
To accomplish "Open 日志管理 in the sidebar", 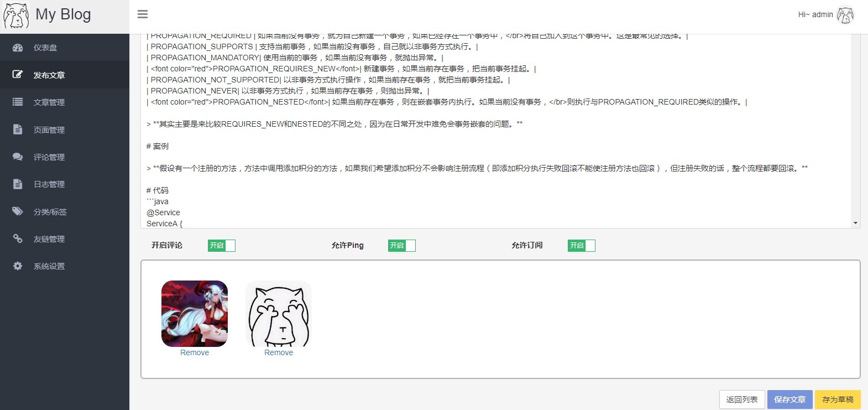I will pyautogui.click(x=65, y=184).
